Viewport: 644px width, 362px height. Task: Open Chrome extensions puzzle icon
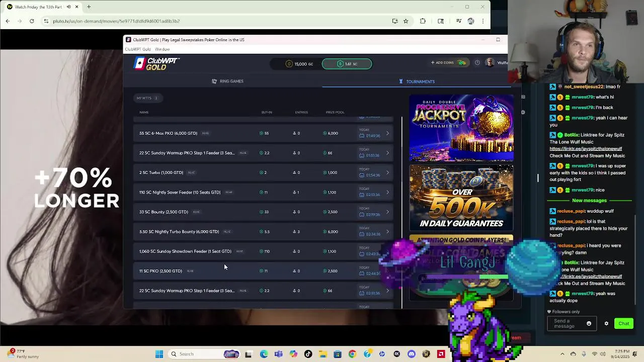(423, 21)
